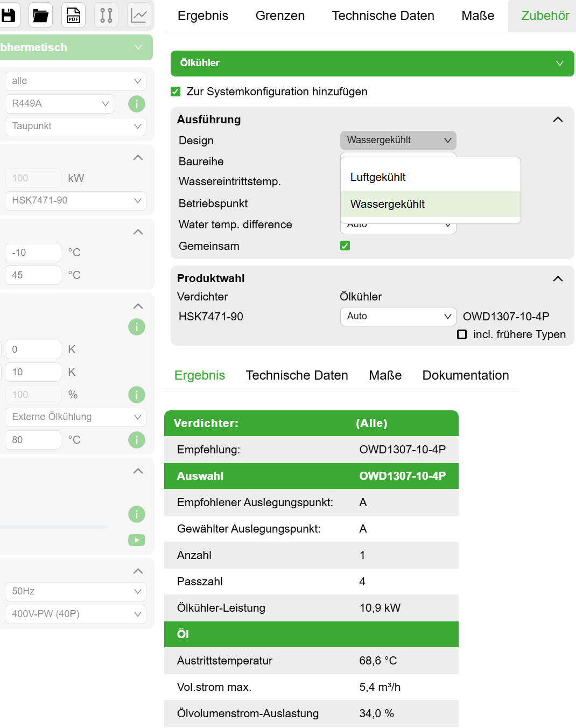The width and height of the screenshot is (576, 728).
Task: Change the 50Hz frequency selection
Action: pos(75,591)
